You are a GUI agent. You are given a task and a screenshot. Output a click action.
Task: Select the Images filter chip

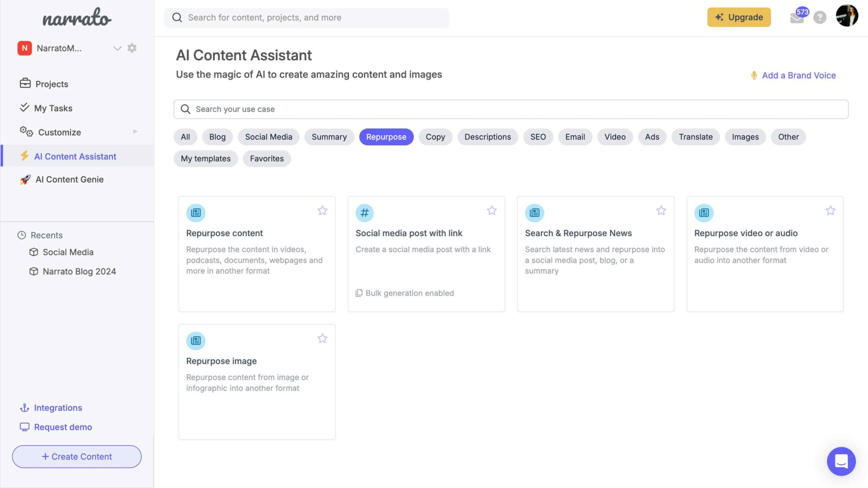745,137
